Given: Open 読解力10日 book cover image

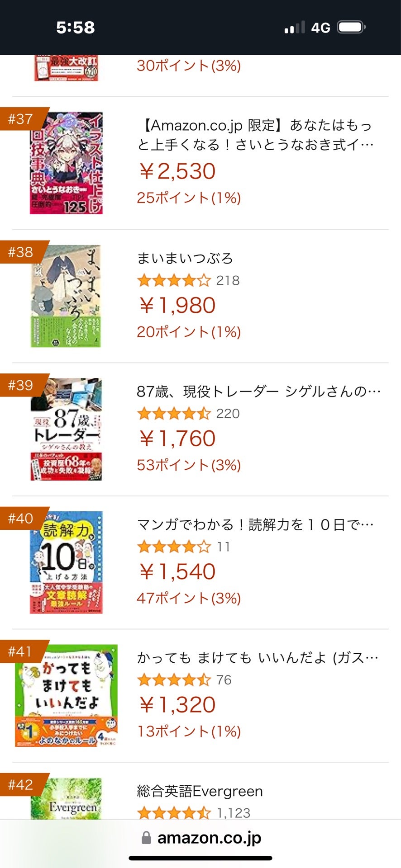Looking at the screenshot, I should (x=66, y=562).
